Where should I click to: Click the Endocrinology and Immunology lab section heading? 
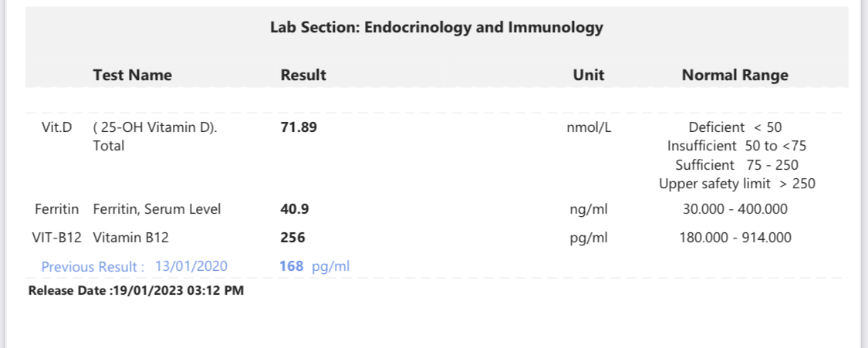point(436,28)
